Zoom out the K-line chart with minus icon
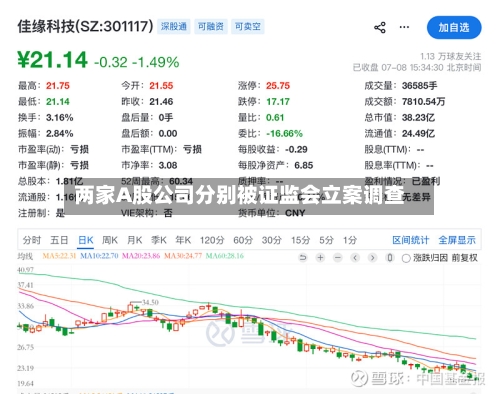Image resolution: width=500 pixels, height=394 pixels. tap(338, 258)
